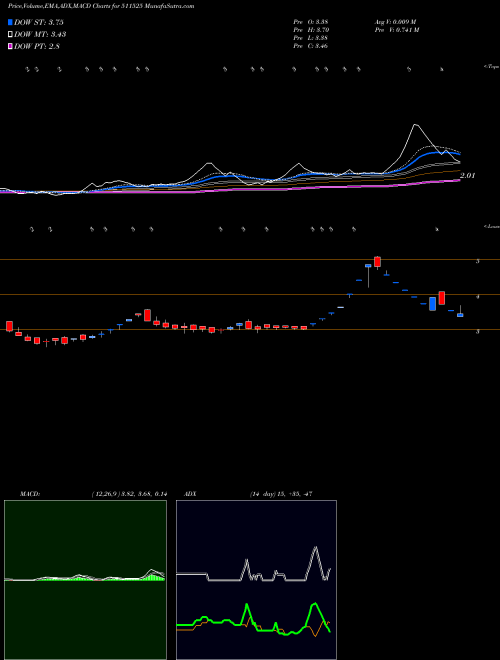Click the MACD (12,26,9) values text
500x660 pixels.
pyautogui.click(x=129, y=494)
